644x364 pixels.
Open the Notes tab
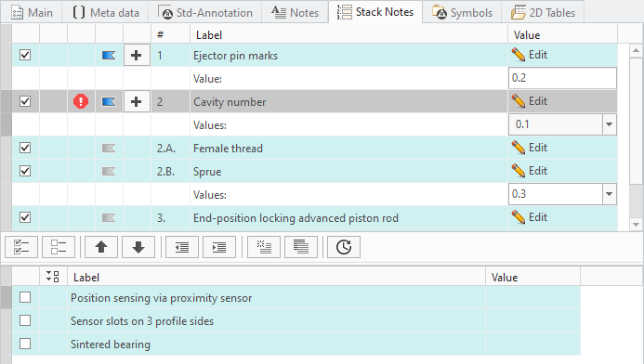pyautogui.click(x=295, y=13)
